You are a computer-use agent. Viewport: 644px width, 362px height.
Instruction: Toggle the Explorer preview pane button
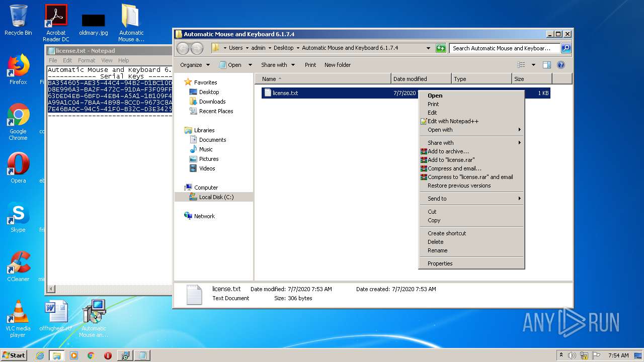[547, 65]
